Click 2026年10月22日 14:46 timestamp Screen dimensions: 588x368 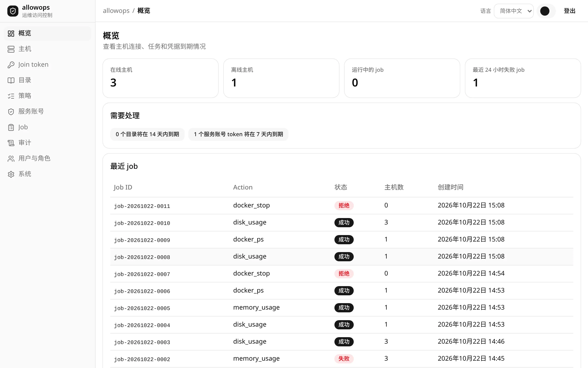(471, 342)
